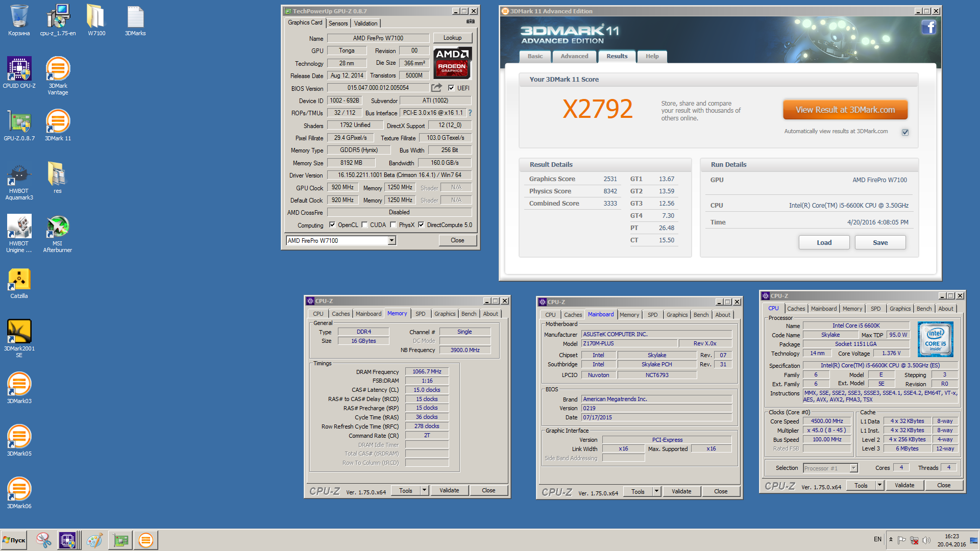980x551 pixels.
Task: Launch the 3DMark05 desktop shortcut
Action: pyautogui.click(x=19, y=441)
